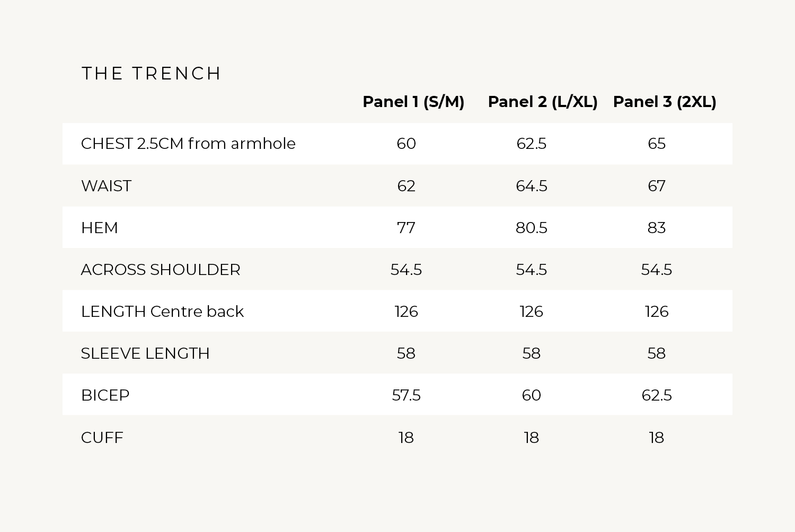Select waist value 67 for Panel 3
Screen dimensions: 795x532
click(x=656, y=186)
